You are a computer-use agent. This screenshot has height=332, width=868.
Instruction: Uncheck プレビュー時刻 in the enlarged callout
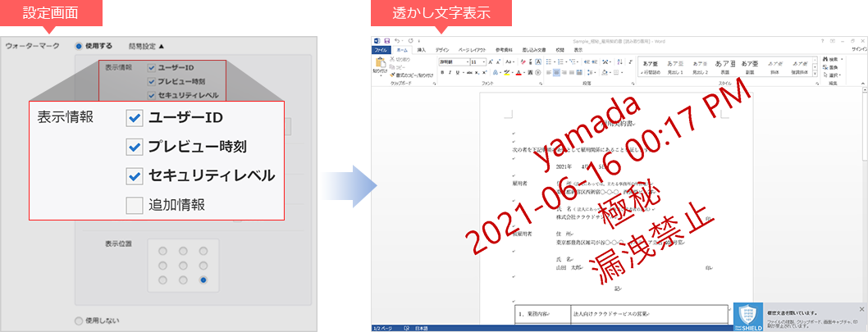pyautogui.click(x=135, y=148)
